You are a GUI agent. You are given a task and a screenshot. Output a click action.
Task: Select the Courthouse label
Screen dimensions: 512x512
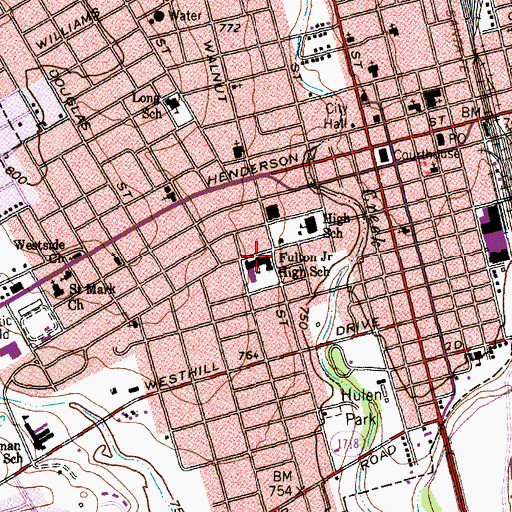427,154
